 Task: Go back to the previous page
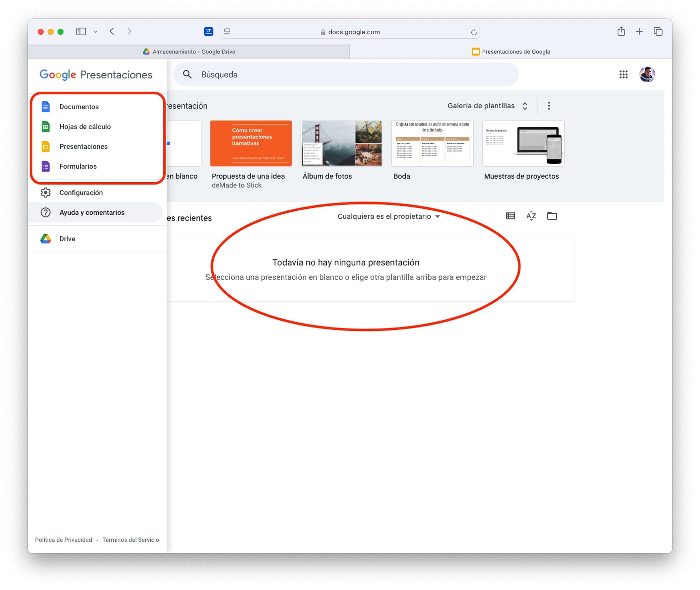coord(112,31)
